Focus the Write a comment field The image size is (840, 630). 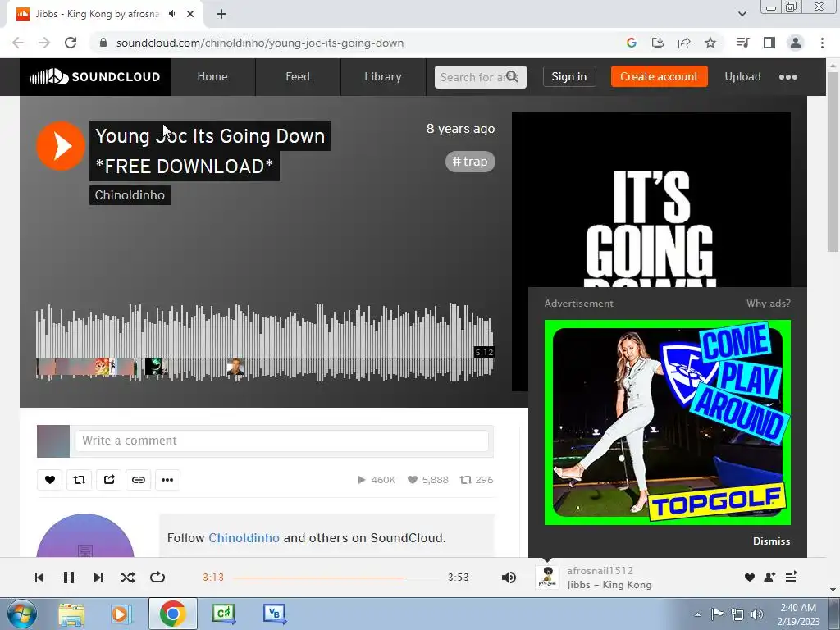pos(282,441)
